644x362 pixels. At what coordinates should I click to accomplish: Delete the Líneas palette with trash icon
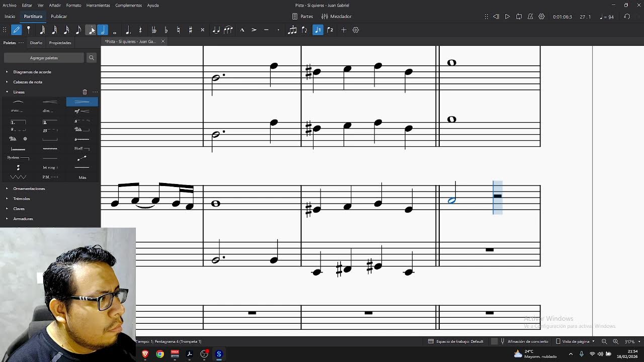[x=85, y=92]
